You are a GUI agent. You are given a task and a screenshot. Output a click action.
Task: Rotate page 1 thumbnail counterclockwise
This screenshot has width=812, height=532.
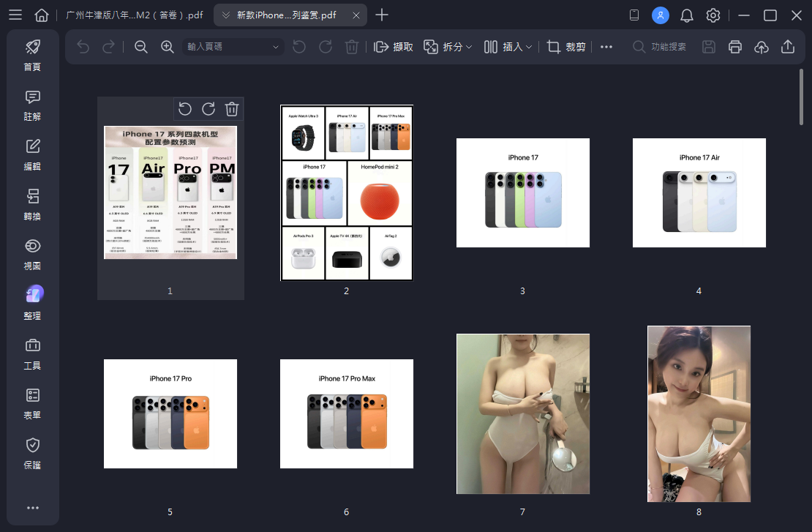click(185, 109)
